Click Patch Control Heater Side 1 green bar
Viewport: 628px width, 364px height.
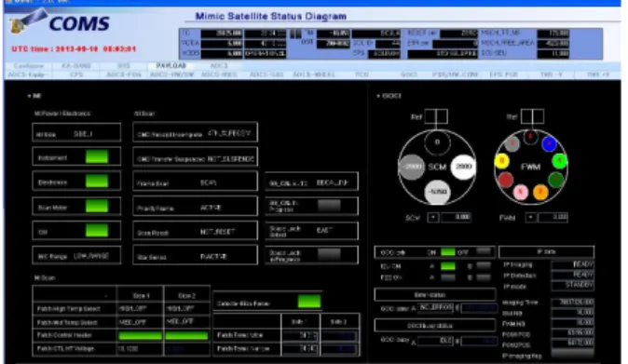(140, 335)
